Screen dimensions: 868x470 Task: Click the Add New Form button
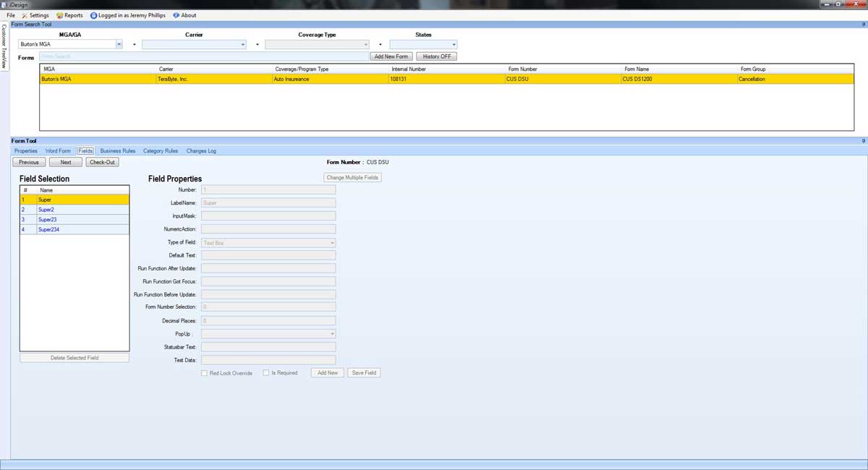pyautogui.click(x=391, y=56)
